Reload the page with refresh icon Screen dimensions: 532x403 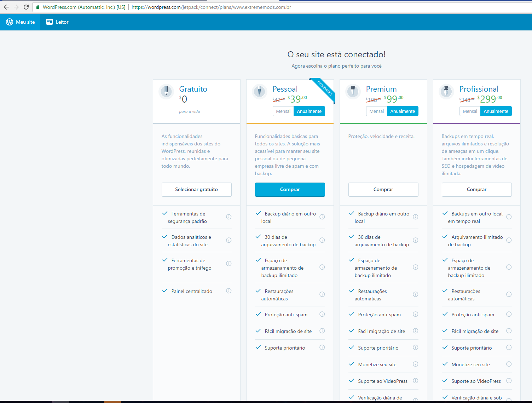(26, 7)
